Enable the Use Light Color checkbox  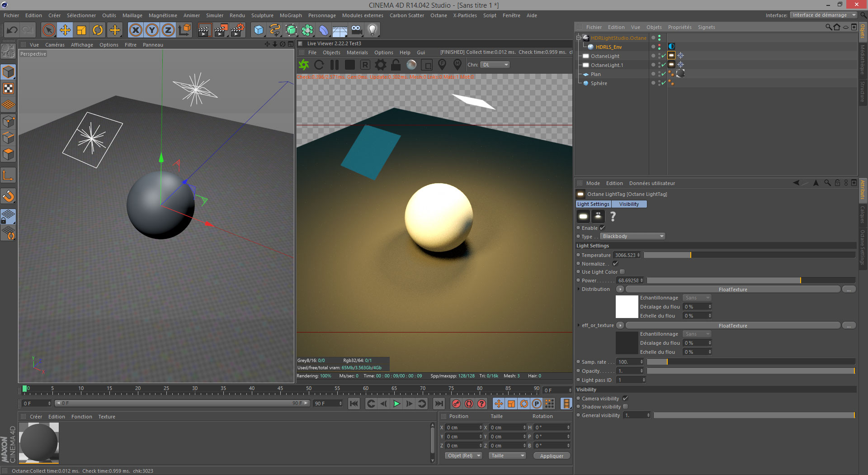[623, 272]
